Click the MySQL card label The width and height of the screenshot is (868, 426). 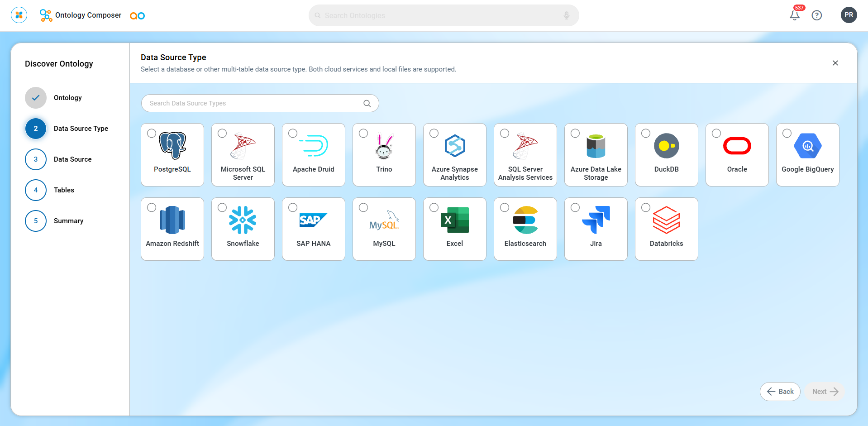click(384, 244)
